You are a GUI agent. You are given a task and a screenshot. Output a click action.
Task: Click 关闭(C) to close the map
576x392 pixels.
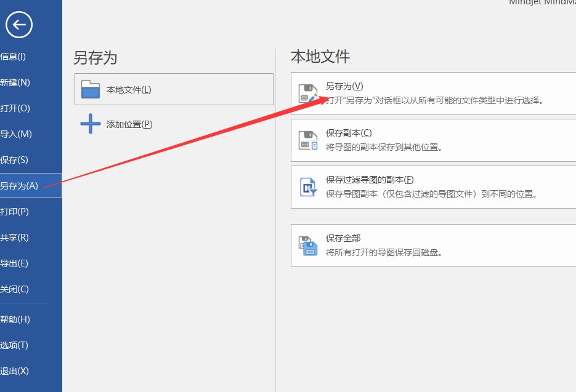point(15,289)
